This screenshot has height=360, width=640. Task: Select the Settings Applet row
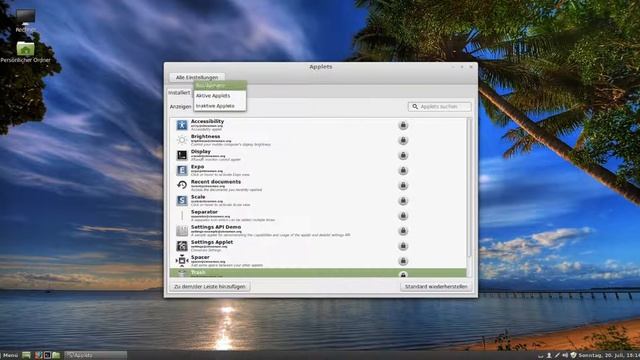[318, 246]
